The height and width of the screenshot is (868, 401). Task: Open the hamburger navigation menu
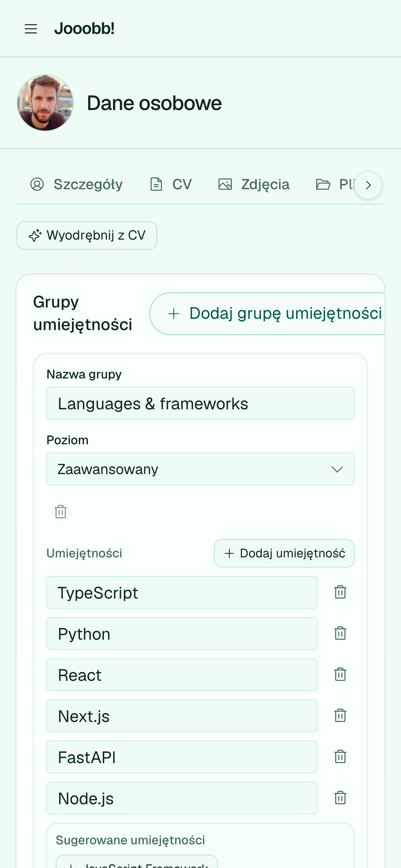coord(31,29)
